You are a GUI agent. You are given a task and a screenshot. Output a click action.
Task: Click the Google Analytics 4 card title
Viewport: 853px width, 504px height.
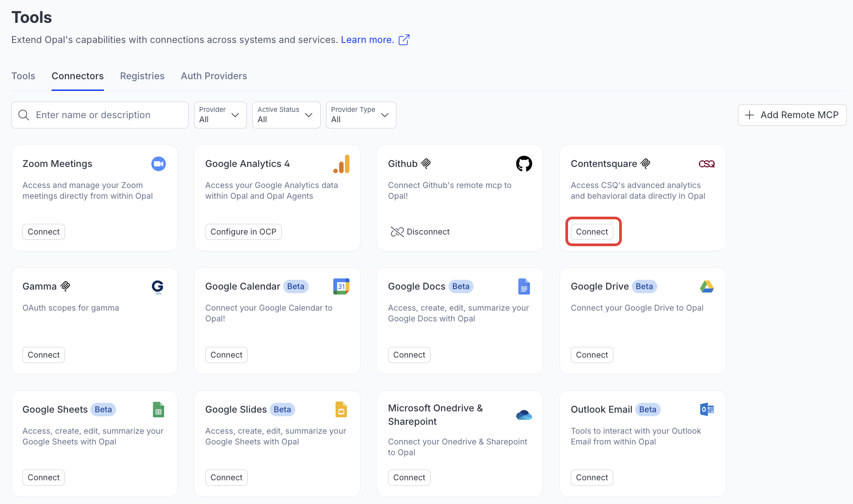click(x=247, y=164)
